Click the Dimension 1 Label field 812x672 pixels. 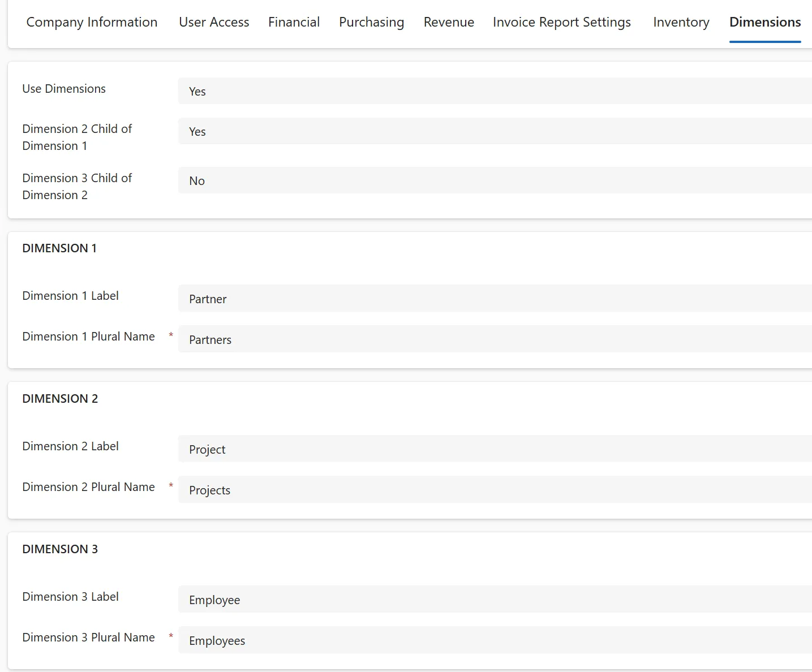(495, 299)
